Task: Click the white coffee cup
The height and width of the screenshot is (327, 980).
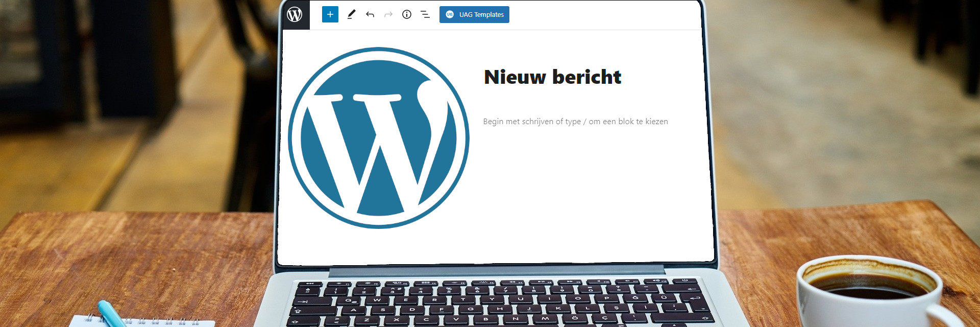Action: [868, 296]
